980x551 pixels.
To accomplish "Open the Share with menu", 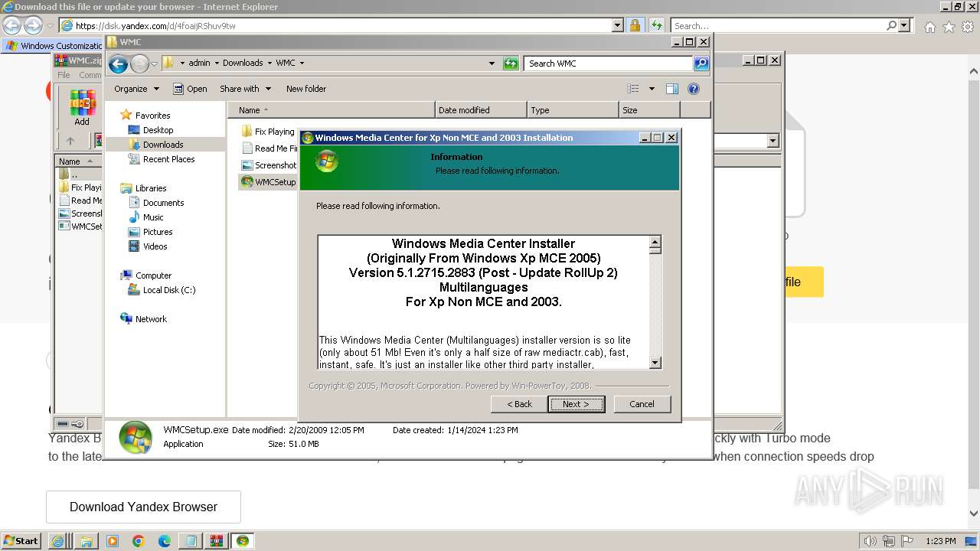I will click(x=245, y=89).
